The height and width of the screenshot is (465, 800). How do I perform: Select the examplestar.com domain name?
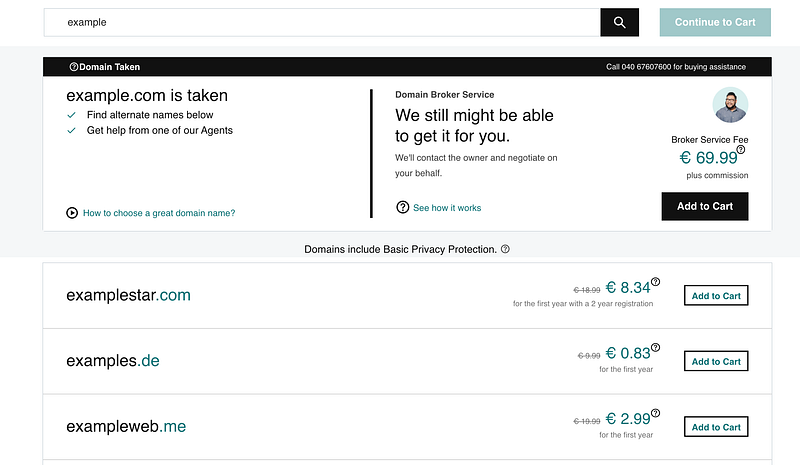point(128,295)
